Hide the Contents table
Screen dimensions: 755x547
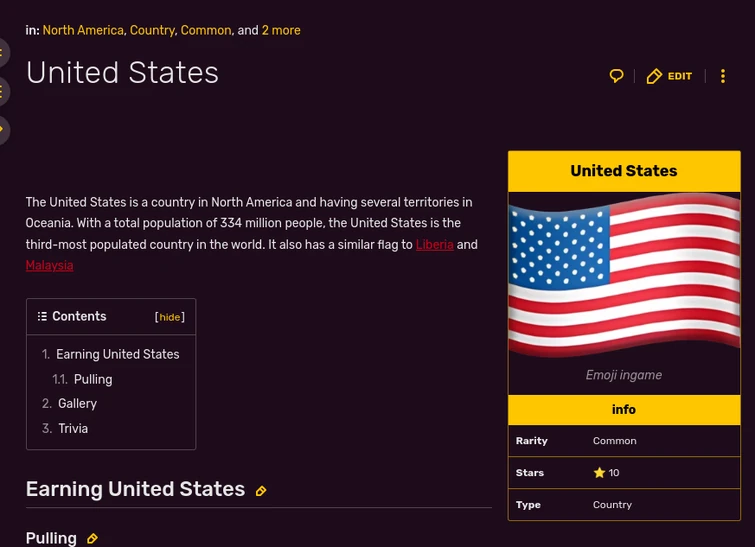tap(170, 318)
